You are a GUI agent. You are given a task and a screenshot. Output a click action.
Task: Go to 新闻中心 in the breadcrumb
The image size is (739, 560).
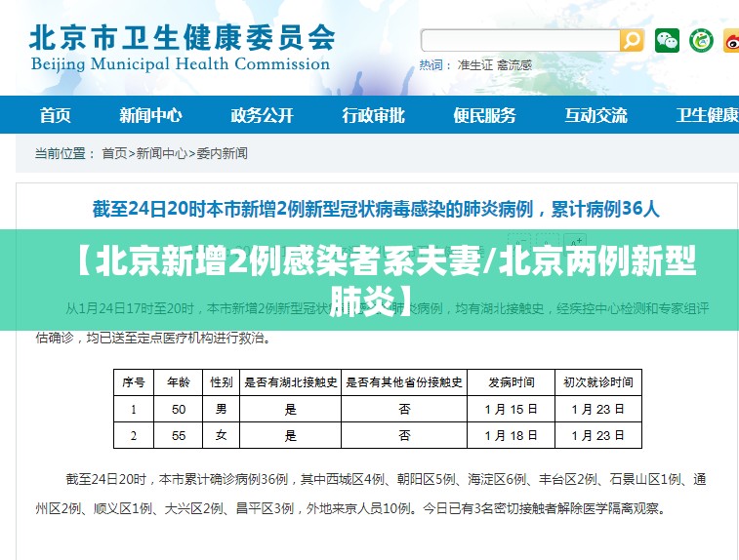(x=162, y=153)
